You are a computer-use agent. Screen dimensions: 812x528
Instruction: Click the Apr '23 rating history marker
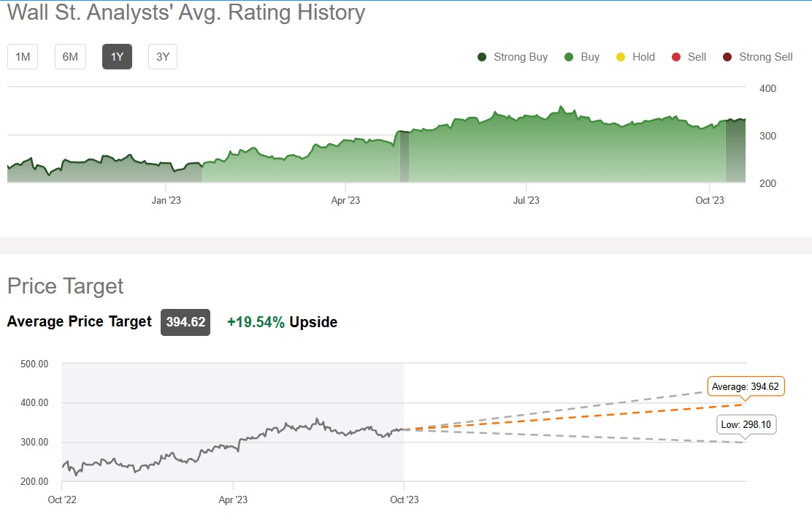(x=345, y=200)
